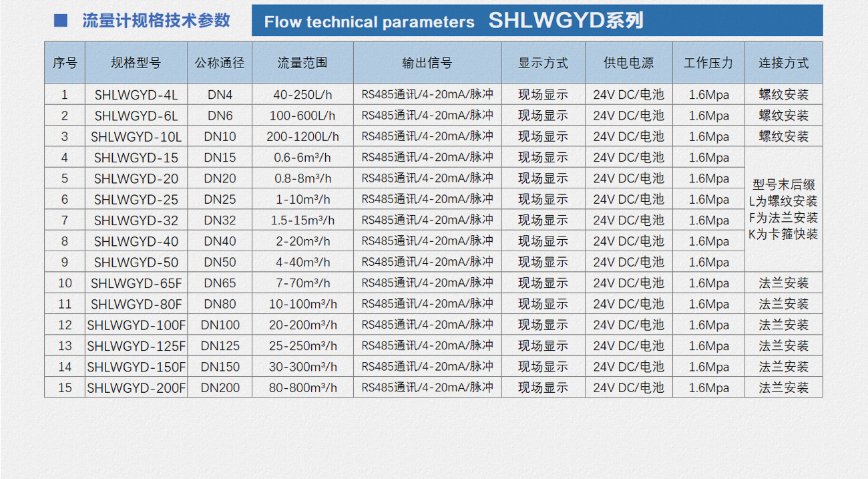Click the blue square heading bullet

[60, 20]
